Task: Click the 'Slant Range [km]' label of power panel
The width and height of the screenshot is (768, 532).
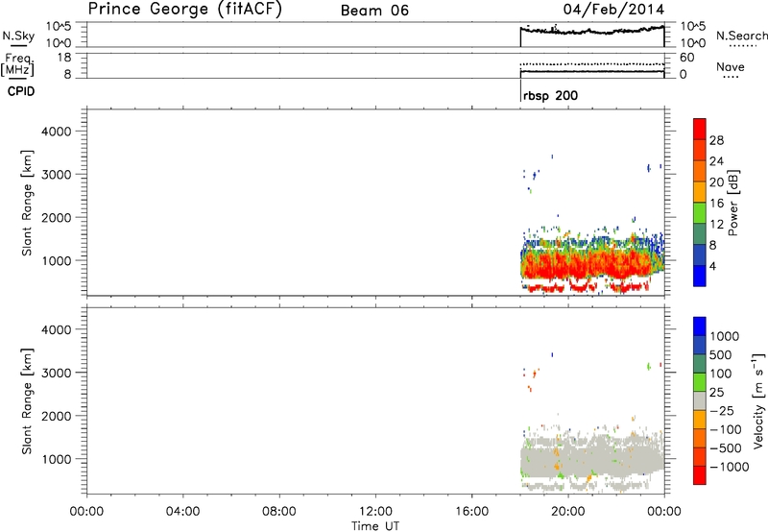Action: (x=27, y=203)
